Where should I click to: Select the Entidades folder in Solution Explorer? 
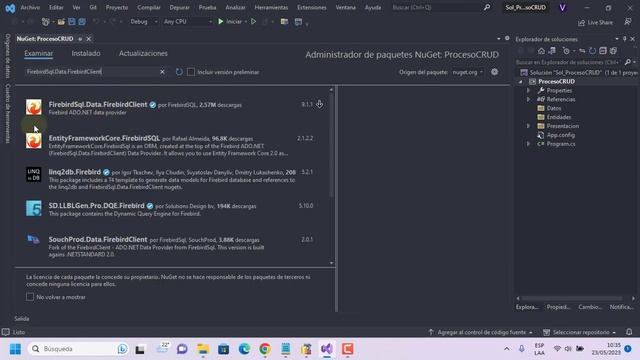click(x=559, y=117)
